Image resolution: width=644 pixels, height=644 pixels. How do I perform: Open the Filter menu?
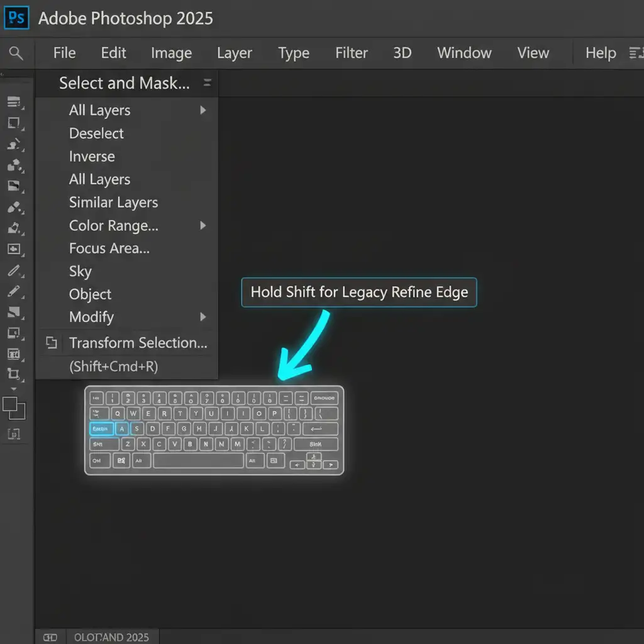point(351,53)
